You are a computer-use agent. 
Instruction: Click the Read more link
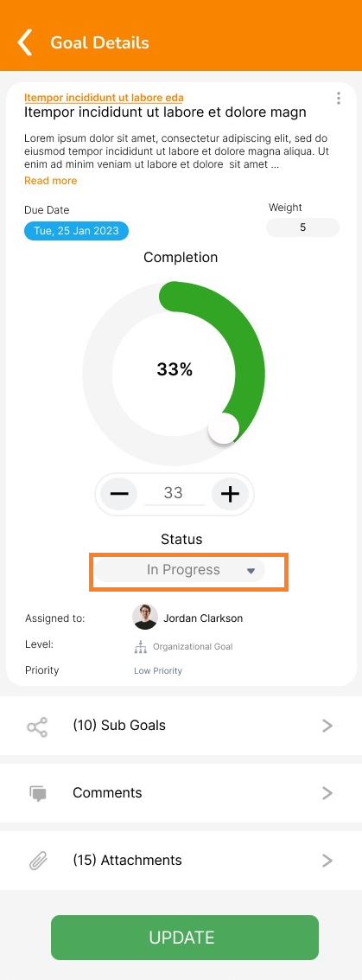click(x=51, y=181)
